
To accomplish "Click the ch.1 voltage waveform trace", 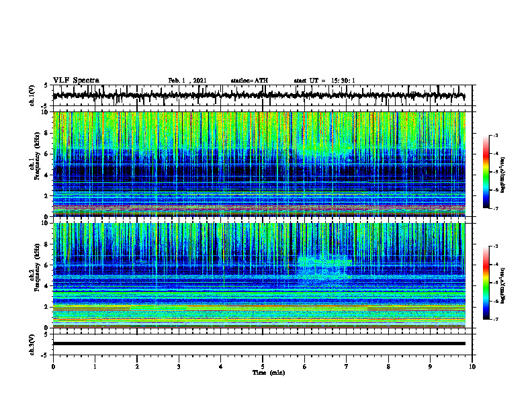I will click(259, 95).
